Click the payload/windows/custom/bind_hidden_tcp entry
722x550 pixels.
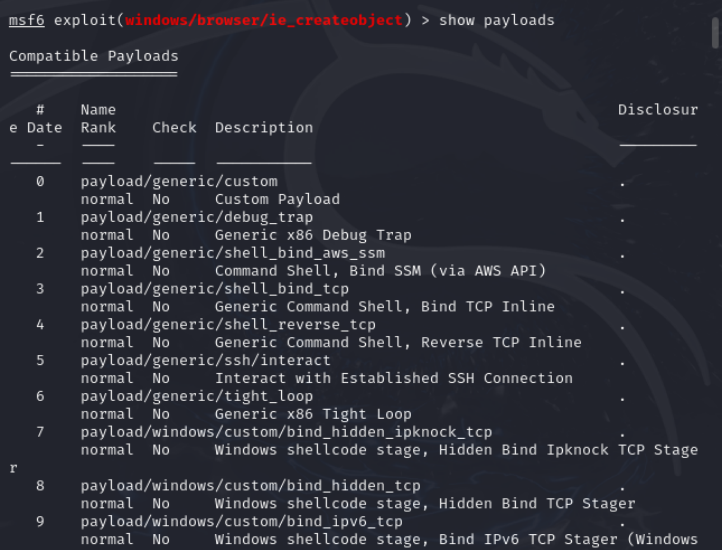[x=250, y=486]
